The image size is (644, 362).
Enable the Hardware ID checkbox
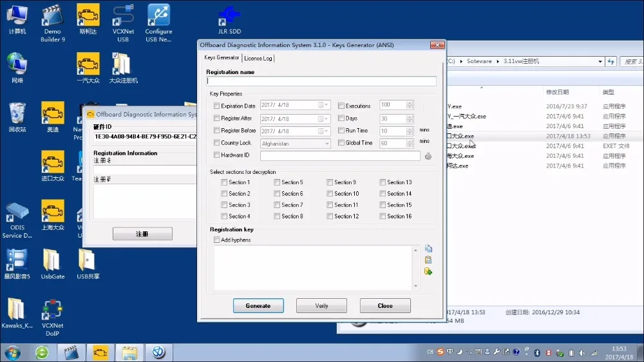[217, 155]
